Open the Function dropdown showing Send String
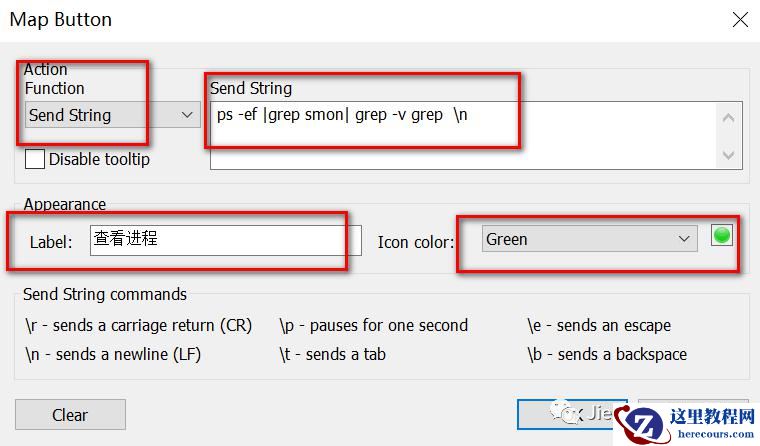This screenshot has width=760, height=446. 112,115
